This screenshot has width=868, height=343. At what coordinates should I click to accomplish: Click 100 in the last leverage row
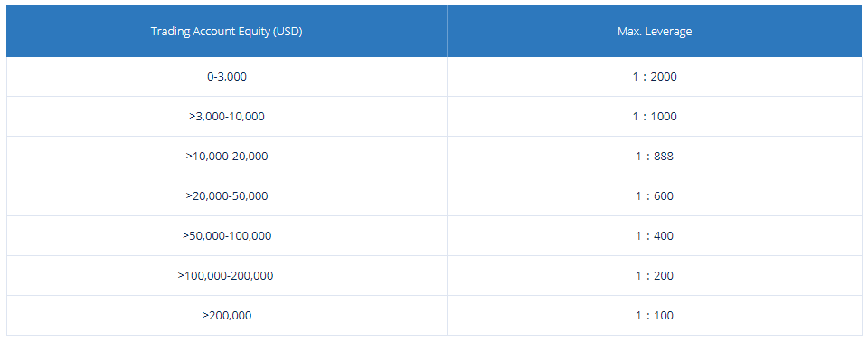[x=663, y=316]
